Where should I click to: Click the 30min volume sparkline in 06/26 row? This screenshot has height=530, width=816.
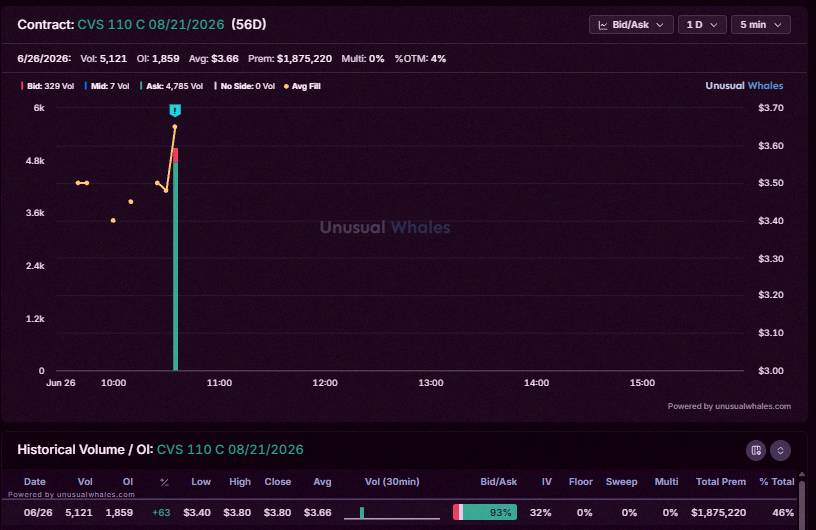coord(392,513)
